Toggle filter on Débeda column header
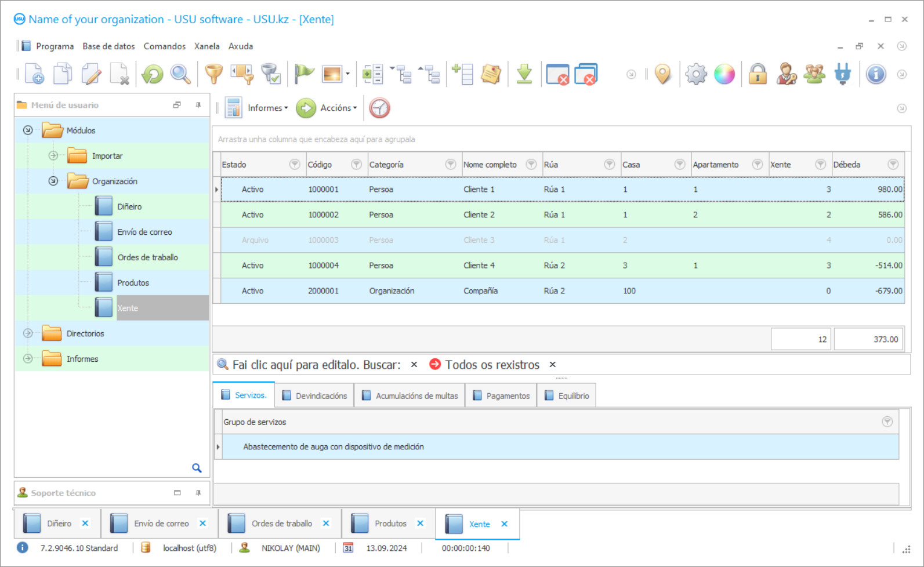The height and width of the screenshot is (567, 924). click(x=893, y=165)
